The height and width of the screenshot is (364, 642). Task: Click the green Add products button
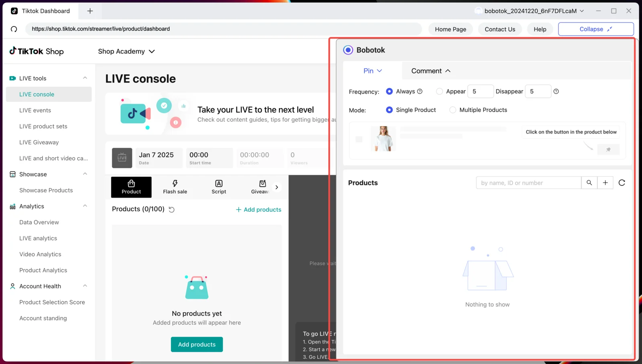coord(197,344)
